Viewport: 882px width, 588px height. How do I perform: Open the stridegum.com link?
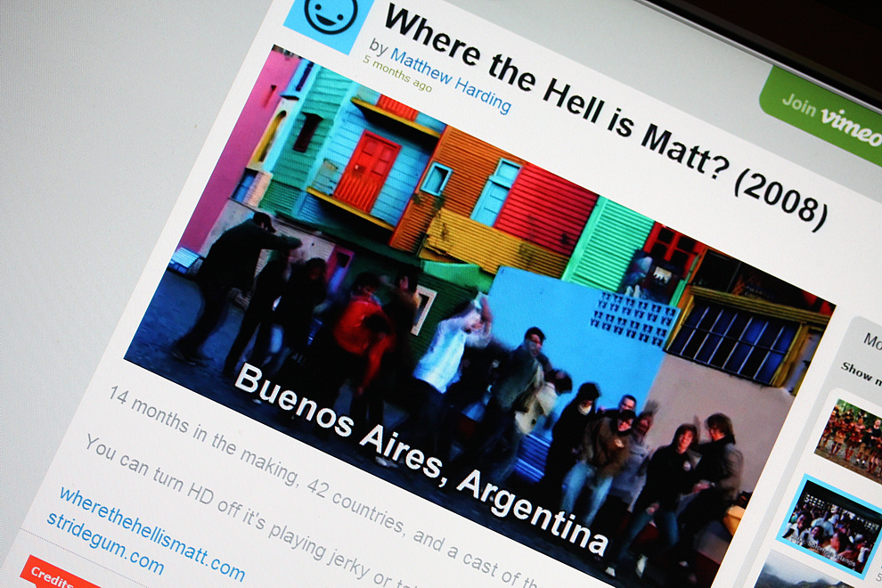tap(105, 543)
